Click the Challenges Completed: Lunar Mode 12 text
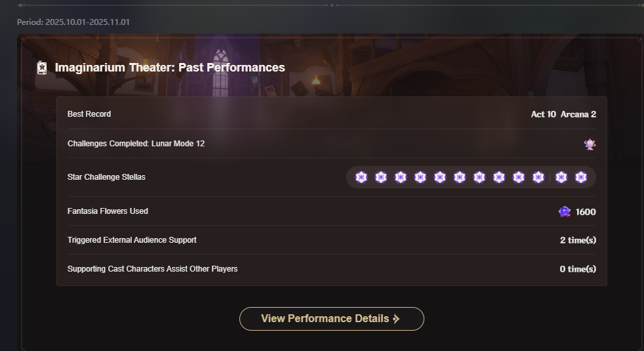The height and width of the screenshot is (351, 644). click(136, 143)
